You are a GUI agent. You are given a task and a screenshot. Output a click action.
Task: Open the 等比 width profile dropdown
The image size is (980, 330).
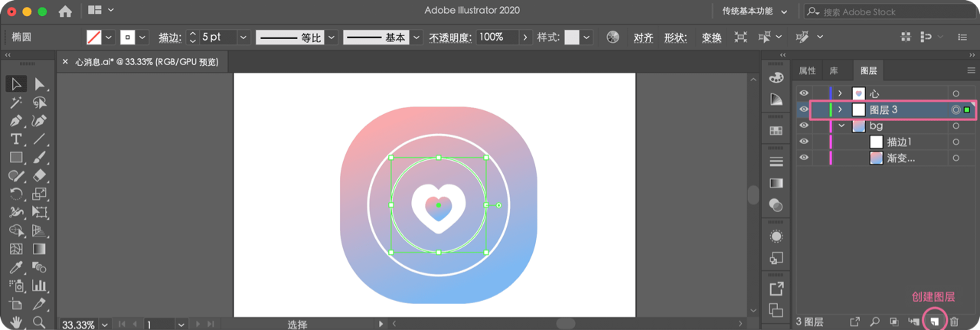coord(331,37)
